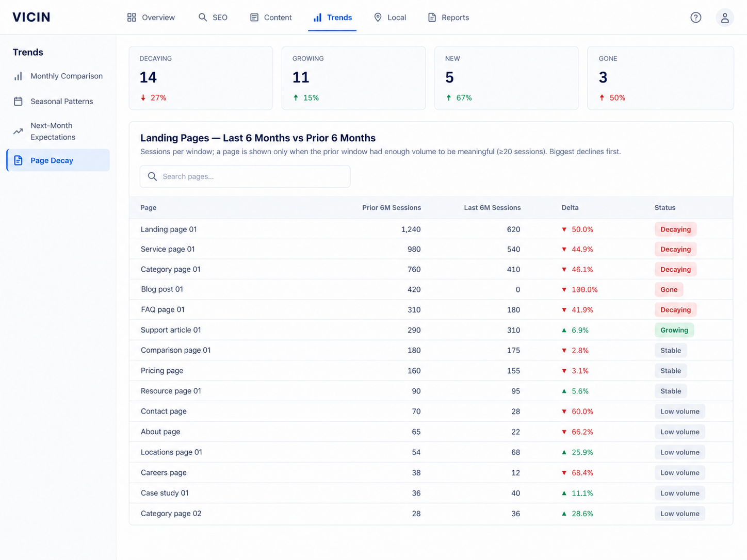This screenshot has width=747, height=560.
Task: Open the Local tab
Action: tap(390, 18)
